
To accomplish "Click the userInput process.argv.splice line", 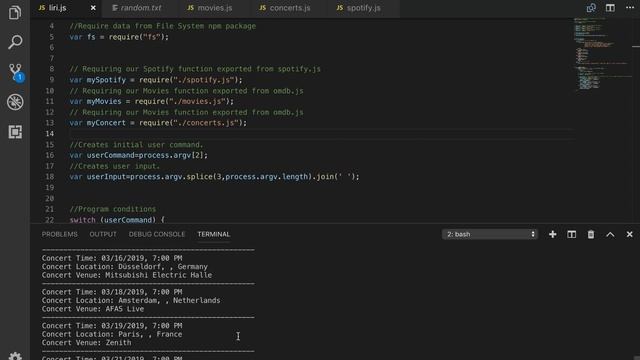I will (x=214, y=177).
